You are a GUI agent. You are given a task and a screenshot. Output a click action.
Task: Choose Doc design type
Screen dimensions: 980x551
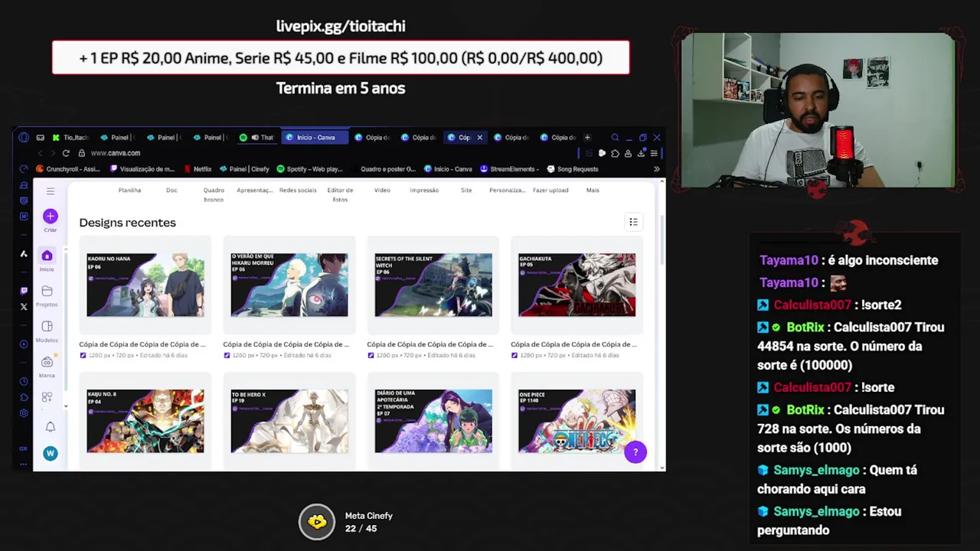[171, 190]
